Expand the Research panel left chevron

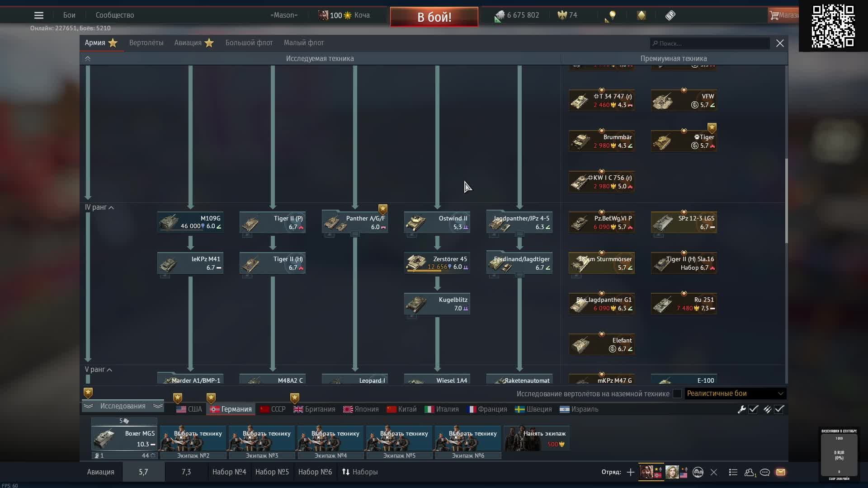(88, 406)
